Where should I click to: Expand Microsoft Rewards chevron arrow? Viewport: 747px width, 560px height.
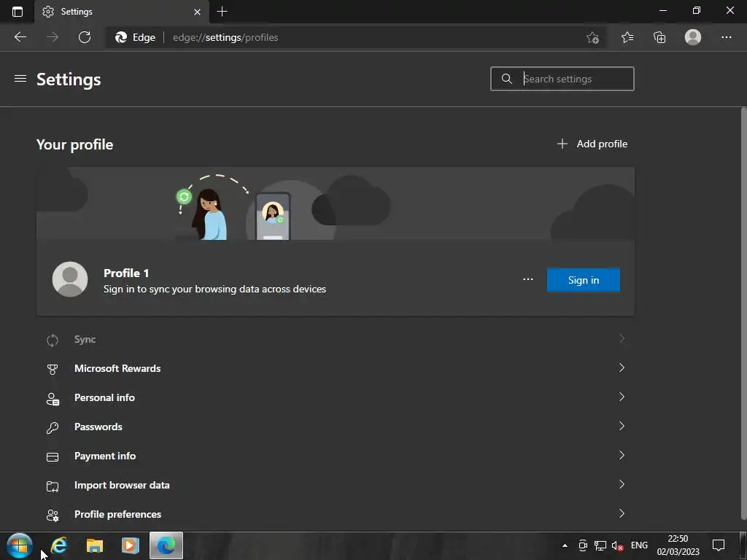[622, 367]
